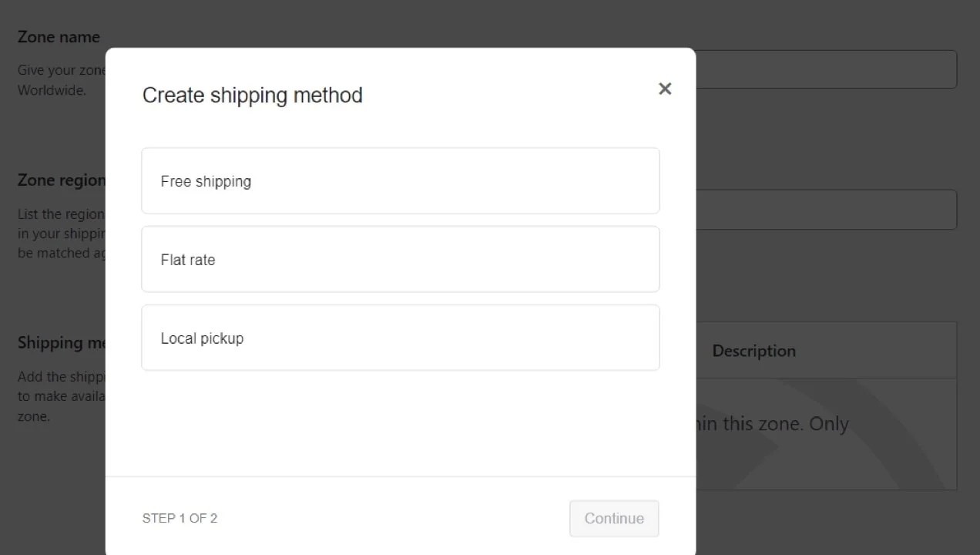The height and width of the screenshot is (555, 980).
Task: Click the Zone regions heading
Action: coord(62,180)
